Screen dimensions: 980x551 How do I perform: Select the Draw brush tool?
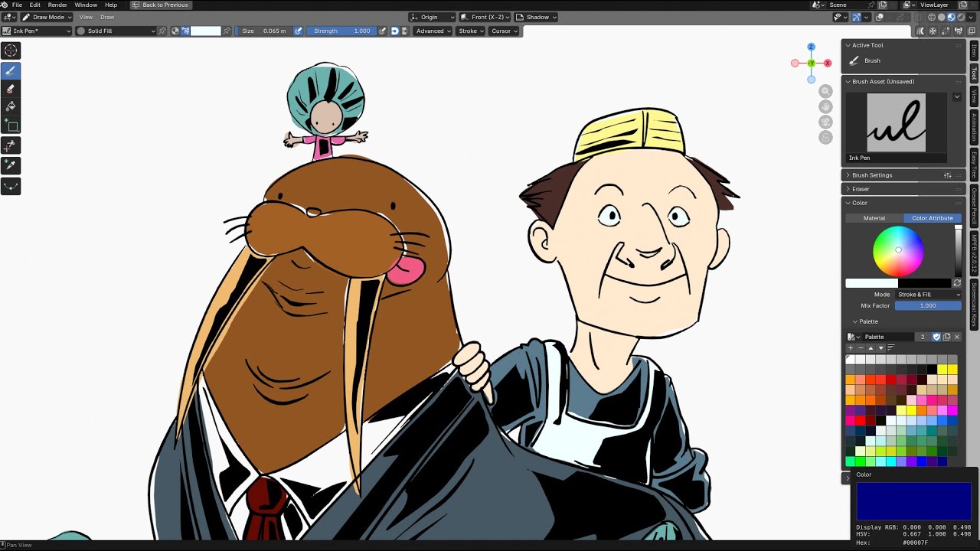[11, 70]
